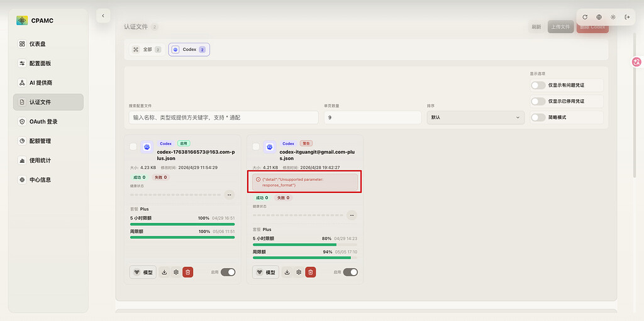The height and width of the screenshot is (321, 644).
Task: Click Codex provider icon on 163.com card
Action: pos(147,147)
